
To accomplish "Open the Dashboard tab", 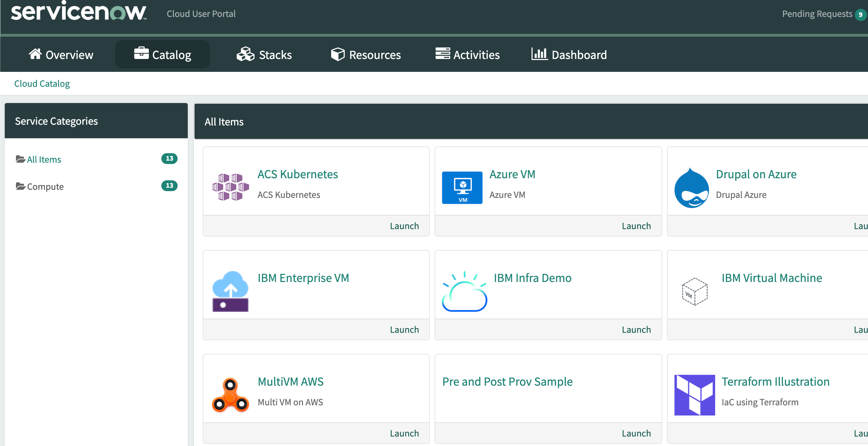I will [569, 55].
